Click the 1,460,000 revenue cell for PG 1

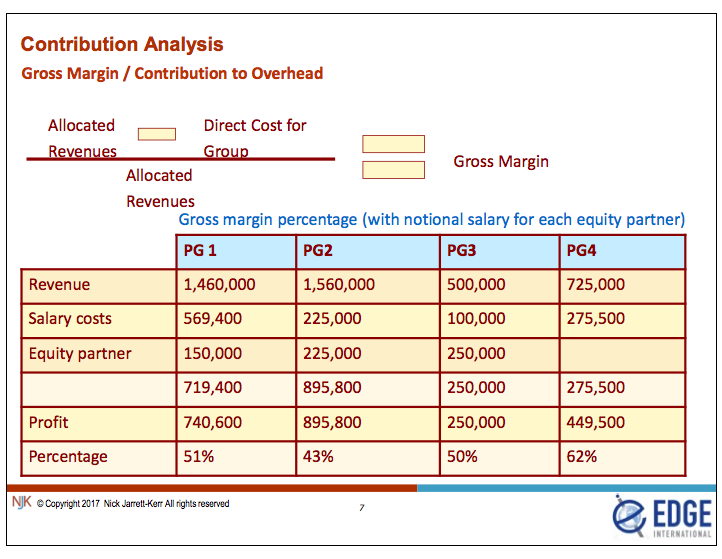coord(234,285)
